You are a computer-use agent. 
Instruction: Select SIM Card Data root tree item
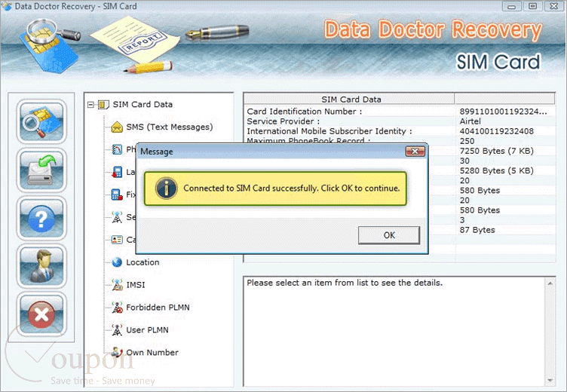(143, 105)
